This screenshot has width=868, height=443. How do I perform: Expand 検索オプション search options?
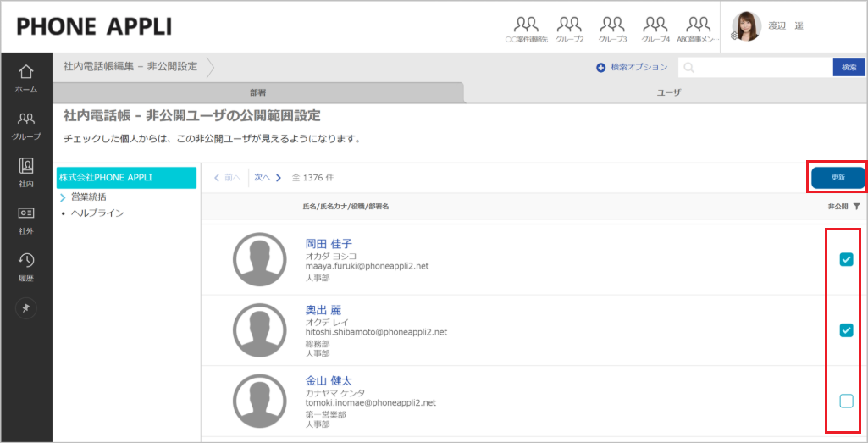tap(632, 67)
